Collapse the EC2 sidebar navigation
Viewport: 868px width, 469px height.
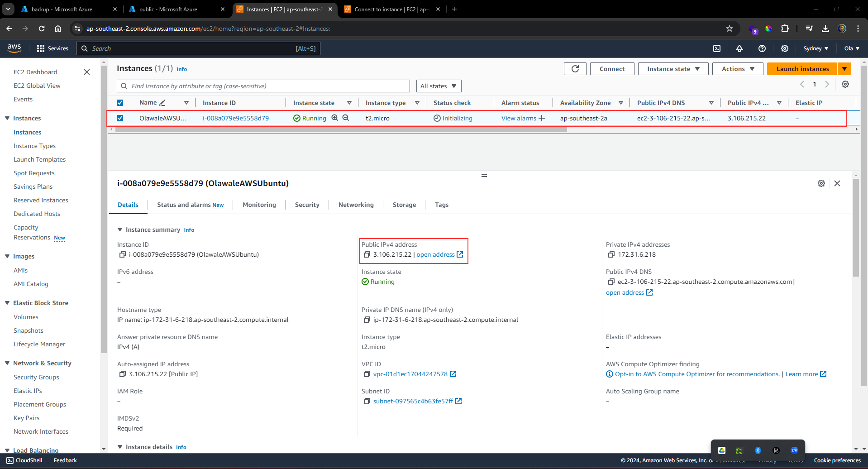(87, 72)
